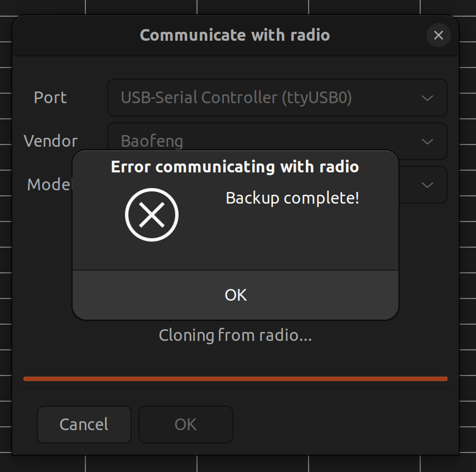Viewport: 476px width, 472px height.
Task: Click the Cloning from radio status text
Action: (x=235, y=335)
